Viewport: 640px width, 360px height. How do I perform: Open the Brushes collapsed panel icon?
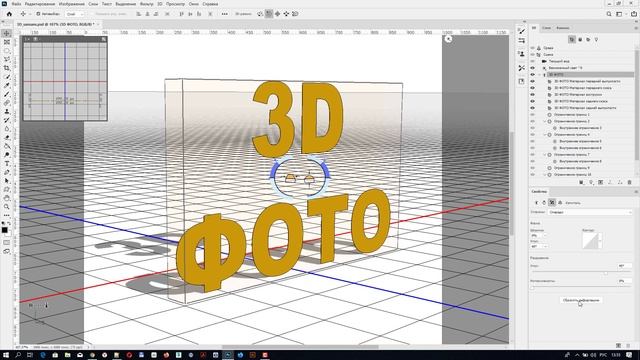(x=522, y=31)
